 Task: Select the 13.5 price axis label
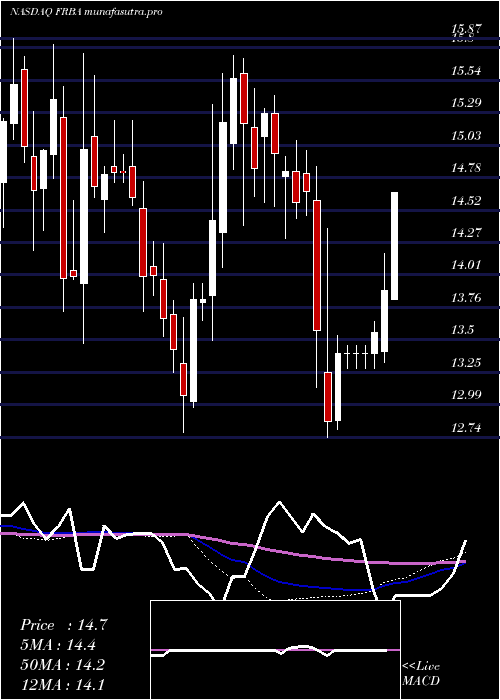tap(462, 330)
